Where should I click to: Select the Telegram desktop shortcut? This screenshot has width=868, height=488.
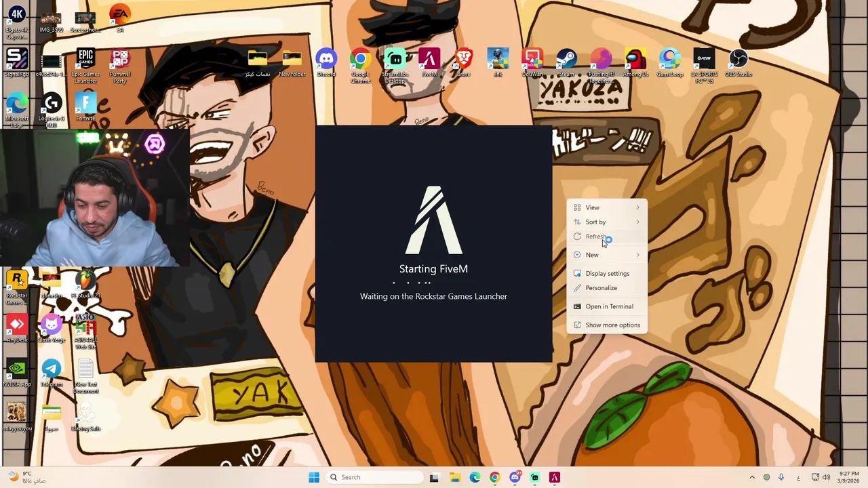click(51, 373)
